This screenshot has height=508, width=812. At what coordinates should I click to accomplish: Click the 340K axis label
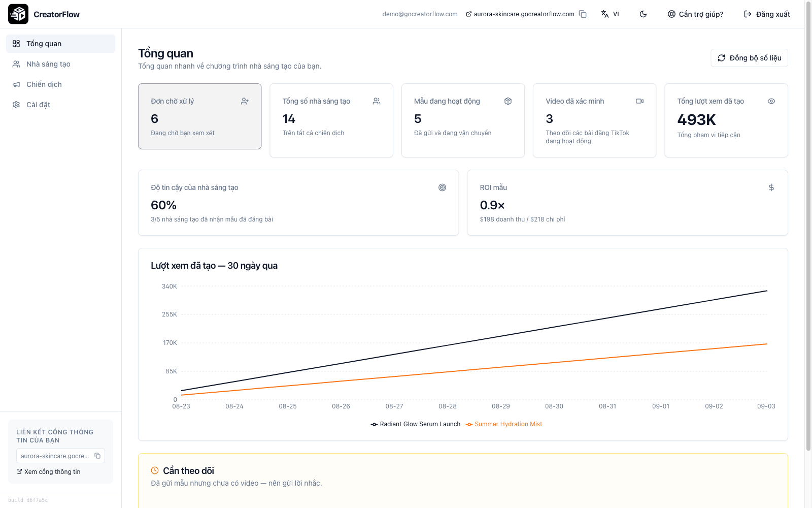click(170, 287)
